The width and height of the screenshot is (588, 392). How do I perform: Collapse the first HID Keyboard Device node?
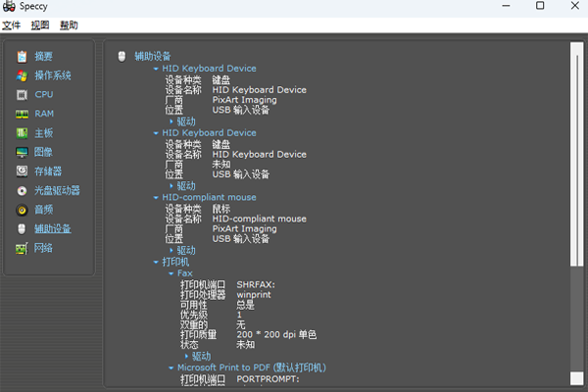[156, 69]
